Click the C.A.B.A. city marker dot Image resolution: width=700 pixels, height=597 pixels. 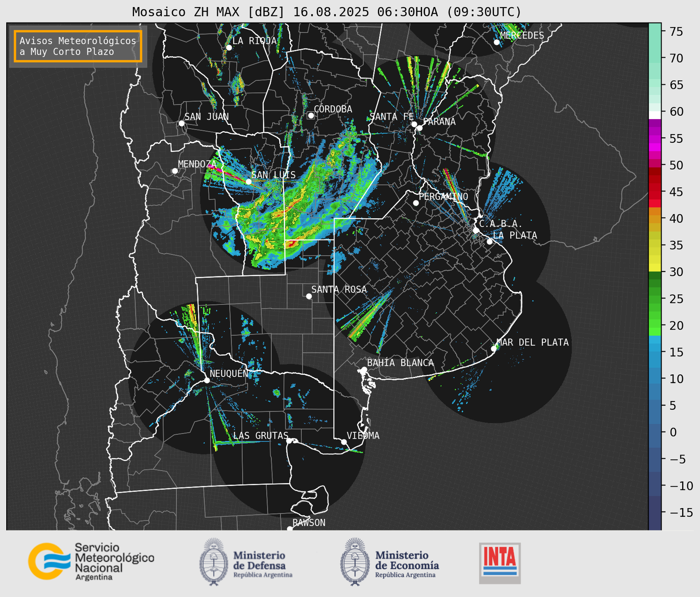476,230
